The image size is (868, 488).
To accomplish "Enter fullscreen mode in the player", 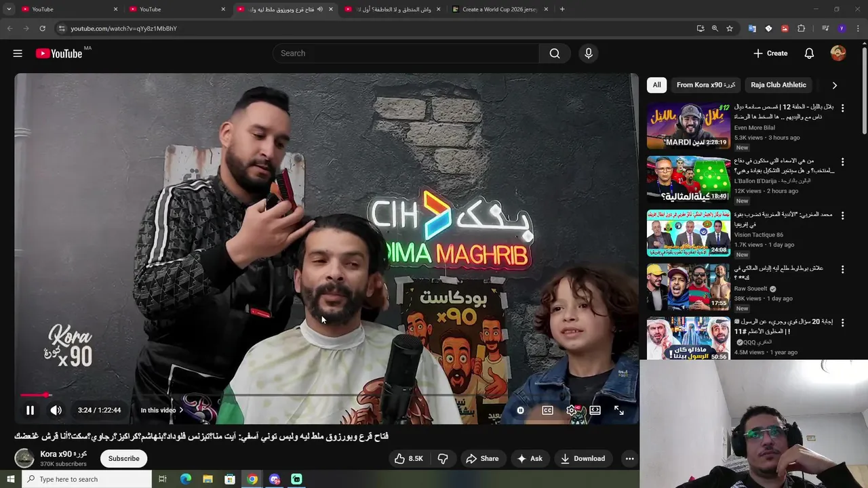I will point(619,410).
